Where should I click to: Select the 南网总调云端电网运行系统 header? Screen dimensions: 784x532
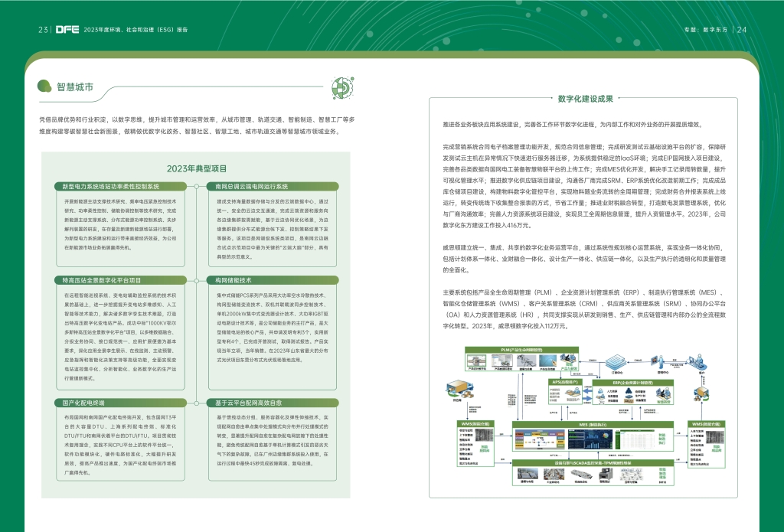tap(252, 186)
